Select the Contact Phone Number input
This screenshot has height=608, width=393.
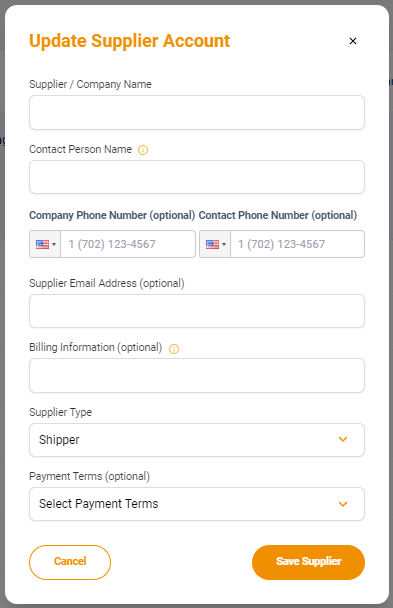click(x=297, y=244)
